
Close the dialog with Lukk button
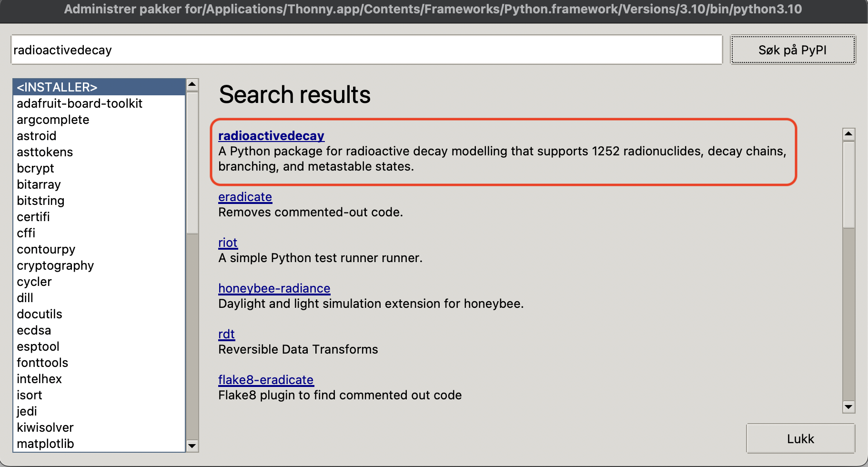(800, 438)
